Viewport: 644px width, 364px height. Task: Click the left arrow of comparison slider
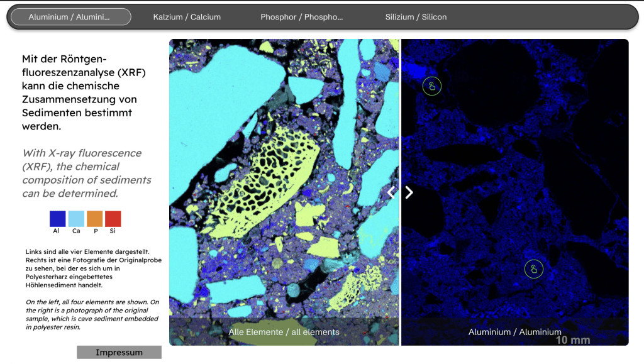point(391,192)
